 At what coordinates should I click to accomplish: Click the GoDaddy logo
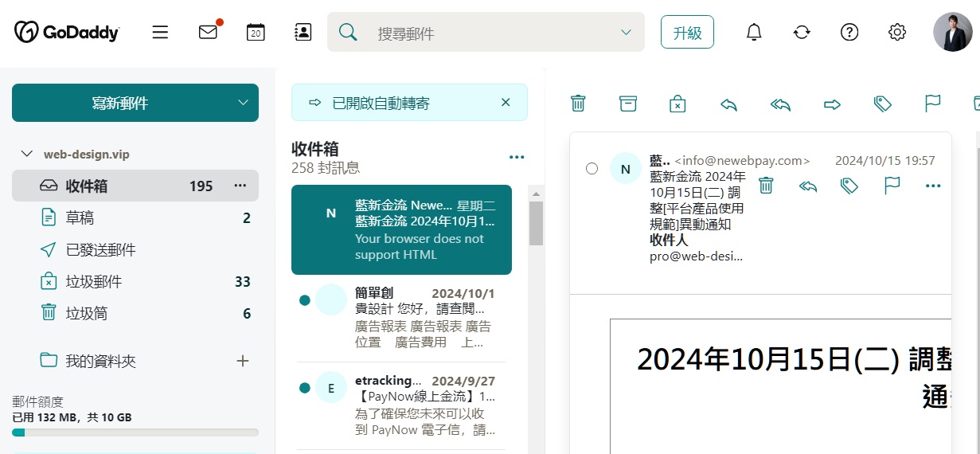click(67, 32)
